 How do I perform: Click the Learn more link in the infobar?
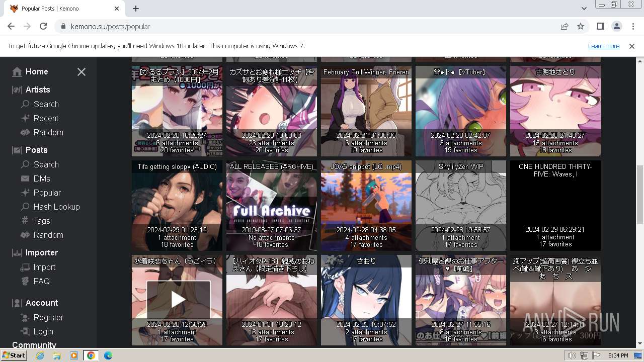[x=604, y=46]
